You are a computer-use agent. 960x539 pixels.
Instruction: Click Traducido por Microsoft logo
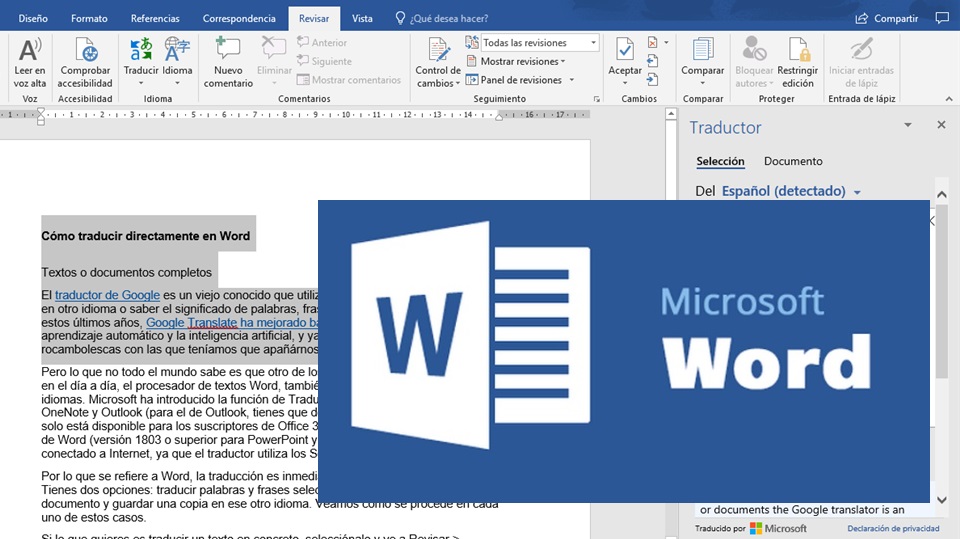coord(778,529)
